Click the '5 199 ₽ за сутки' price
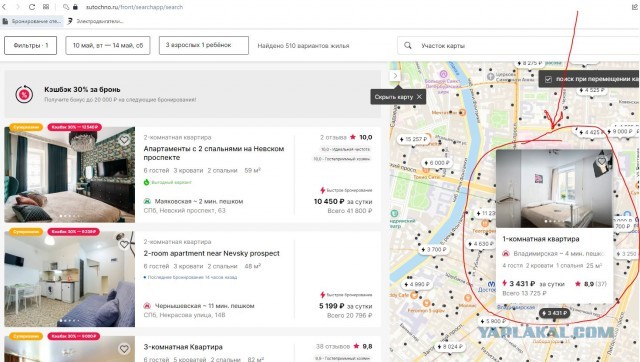The image size is (640, 362). 345,306
